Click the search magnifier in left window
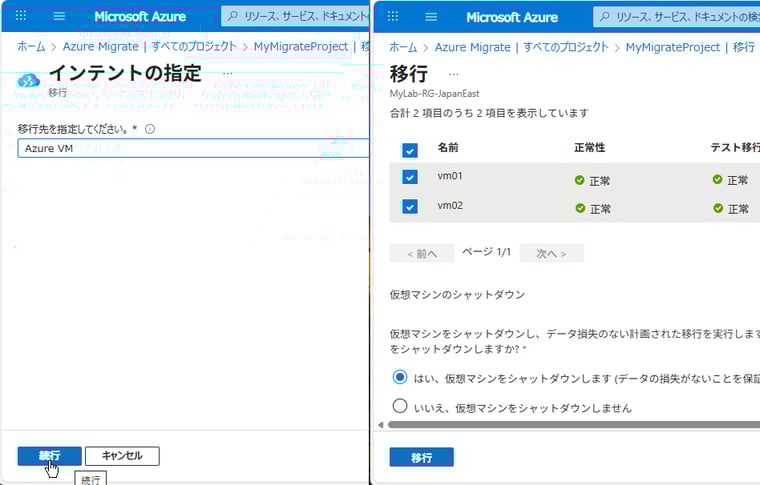The width and height of the screenshot is (760, 485). (x=233, y=16)
